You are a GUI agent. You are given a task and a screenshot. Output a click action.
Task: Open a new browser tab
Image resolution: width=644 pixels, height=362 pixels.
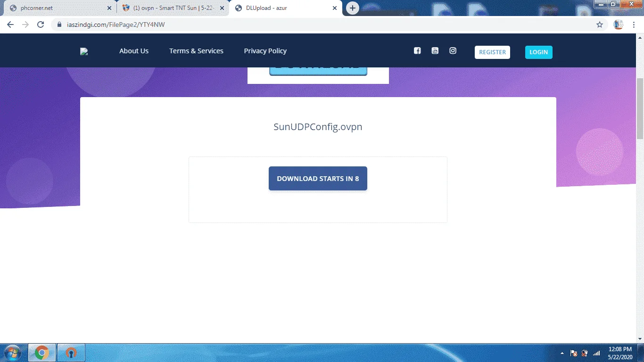pos(352,8)
